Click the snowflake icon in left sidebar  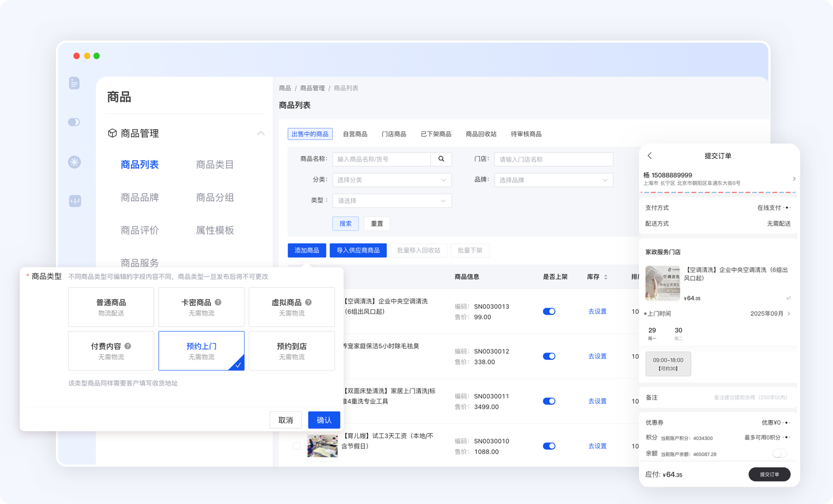[74, 162]
